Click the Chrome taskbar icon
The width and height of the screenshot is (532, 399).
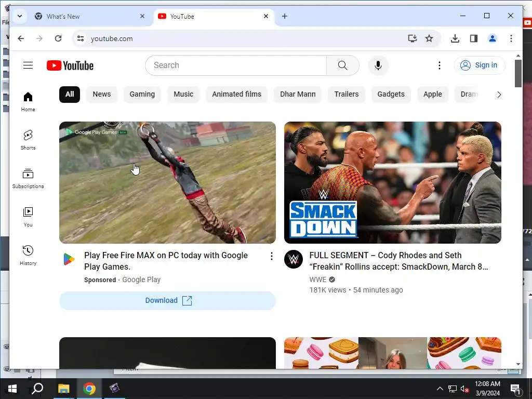click(89, 389)
